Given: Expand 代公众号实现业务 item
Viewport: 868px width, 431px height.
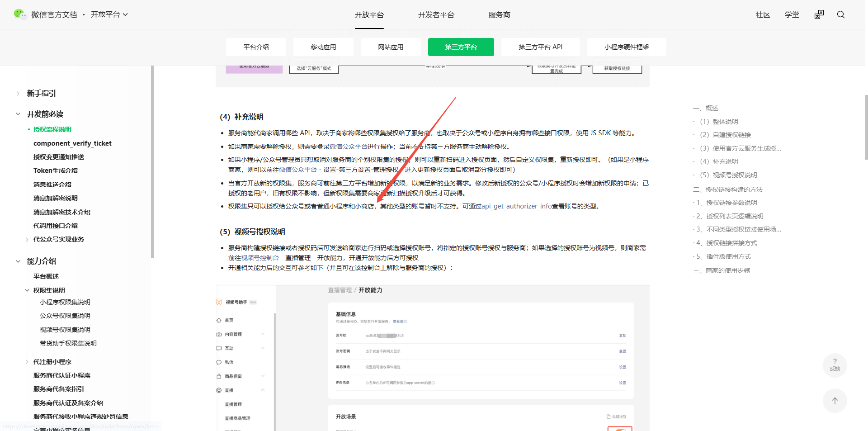Looking at the screenshot, I should pos(27,239).
